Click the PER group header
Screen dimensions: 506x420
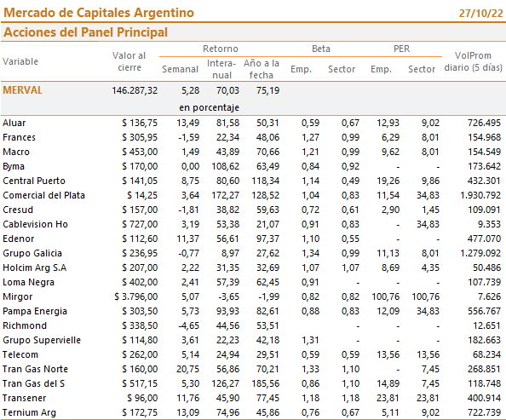point(401,49)
